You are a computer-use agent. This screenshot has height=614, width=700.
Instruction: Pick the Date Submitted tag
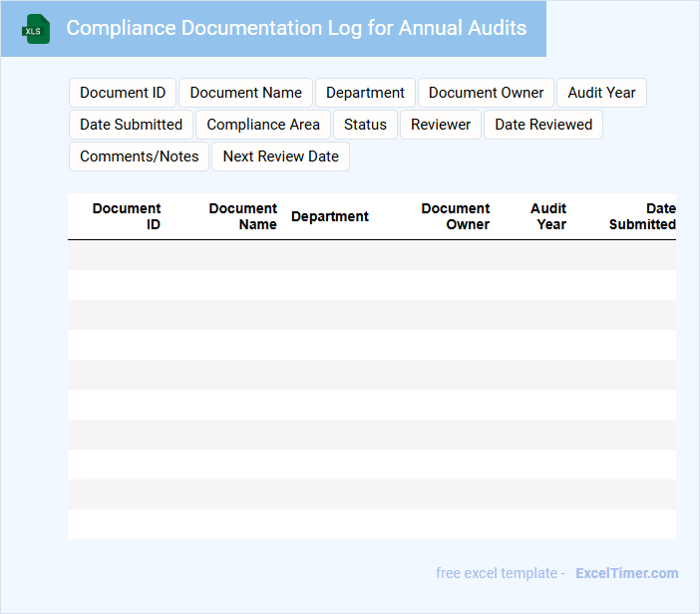pos(131,125)
